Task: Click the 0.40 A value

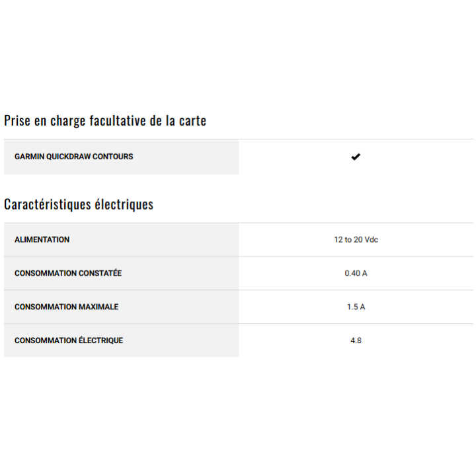Action: [x=356, y=273]
